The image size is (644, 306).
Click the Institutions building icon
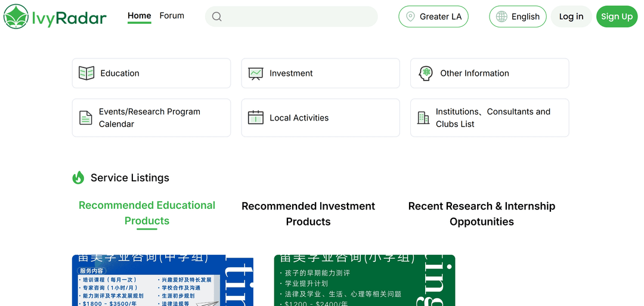pos(423,118)
